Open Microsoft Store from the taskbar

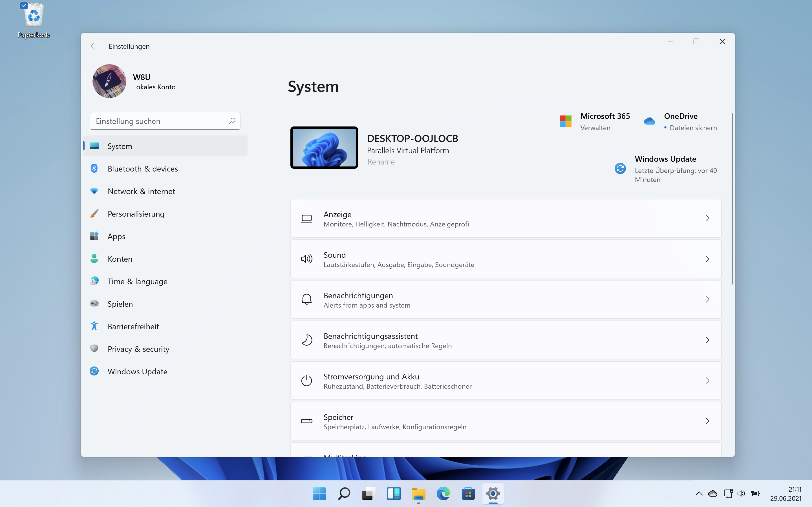pyautogui.click(x=468, y=493)
